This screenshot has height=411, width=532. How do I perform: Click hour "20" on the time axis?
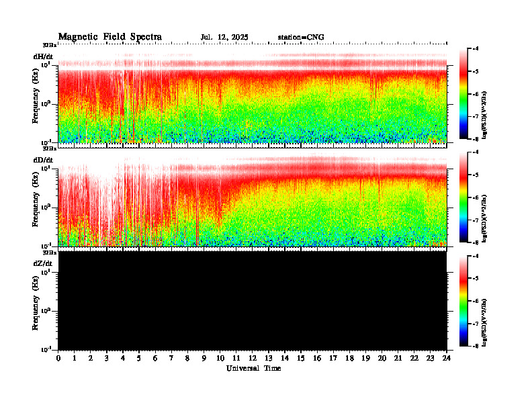point(382,358)
